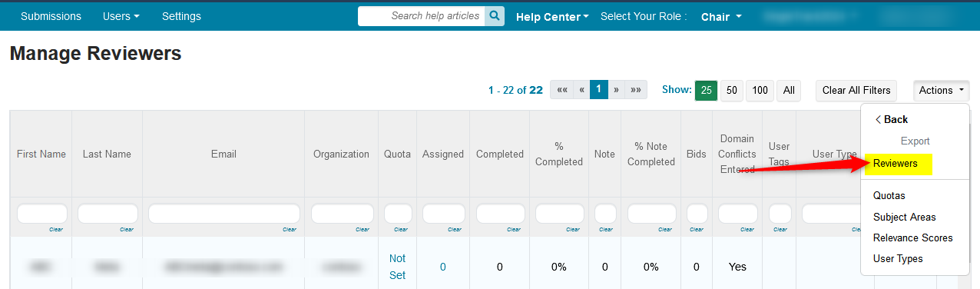Viewport: 980px width, 289px height.
Task: Go to previous page arrow
Action: coord(581,90)
